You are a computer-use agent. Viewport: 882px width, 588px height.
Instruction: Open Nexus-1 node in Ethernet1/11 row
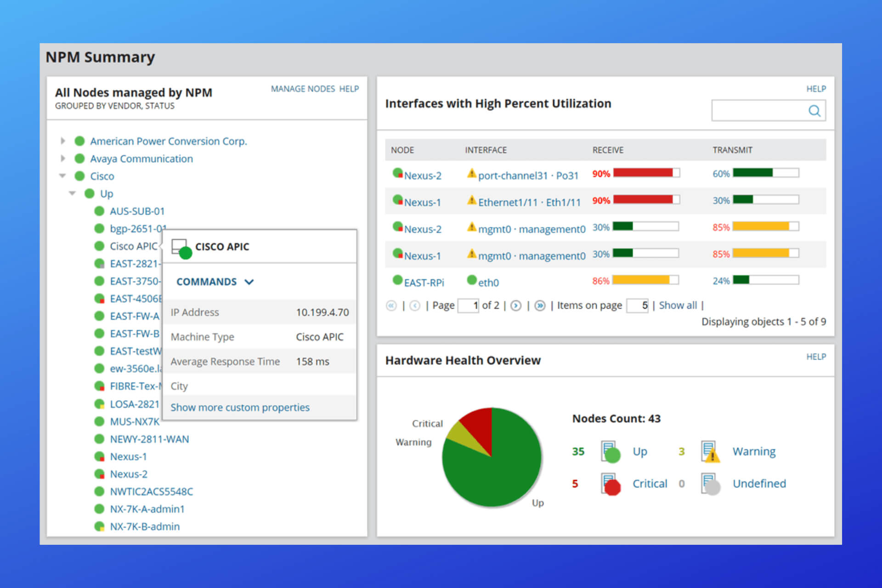point(422,202)
